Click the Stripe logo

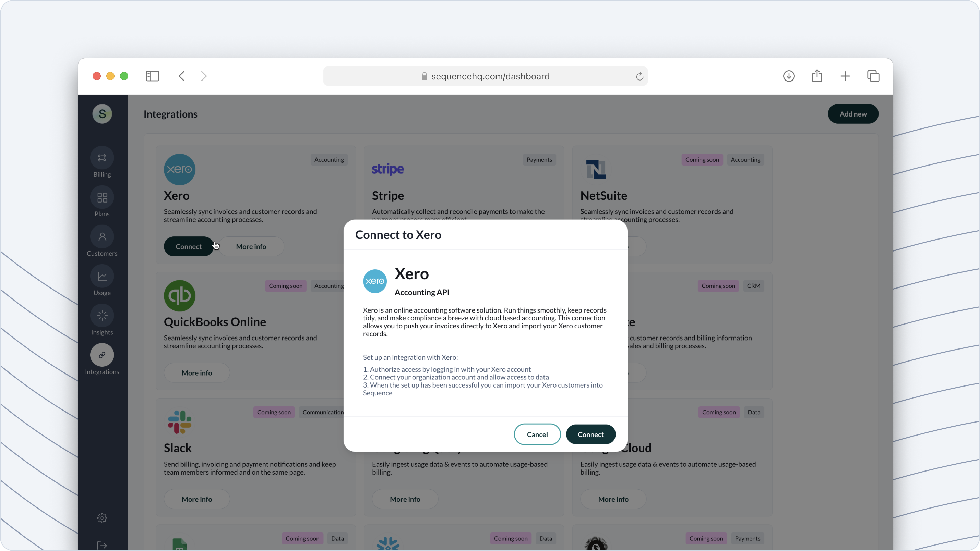(388, 169)
